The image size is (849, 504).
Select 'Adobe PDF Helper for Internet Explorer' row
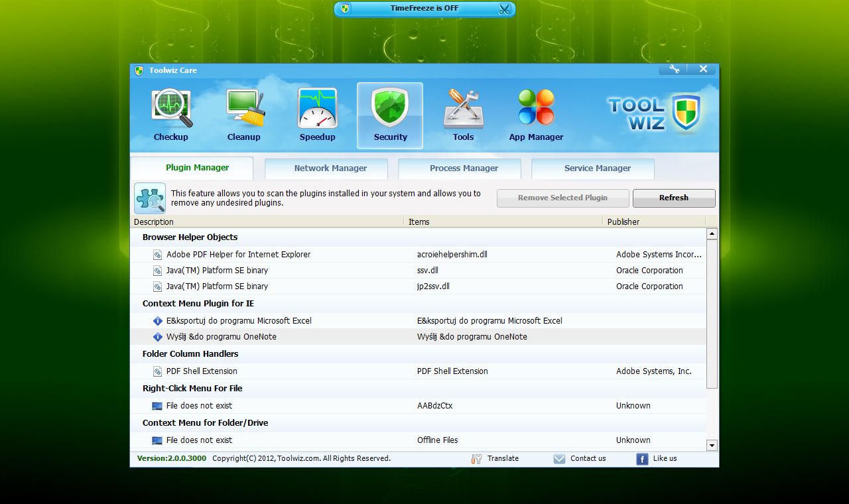tap(419, 255)
